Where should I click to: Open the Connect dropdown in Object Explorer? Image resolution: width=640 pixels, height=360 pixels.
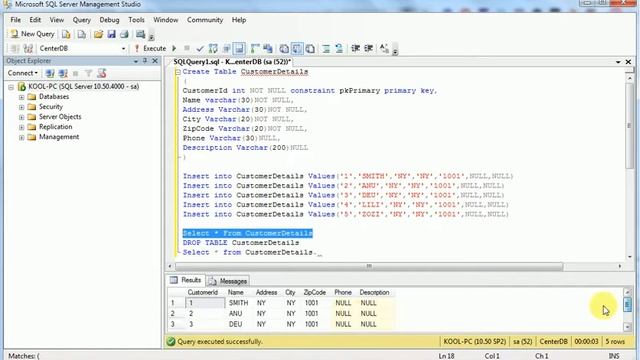click(22, 73)
